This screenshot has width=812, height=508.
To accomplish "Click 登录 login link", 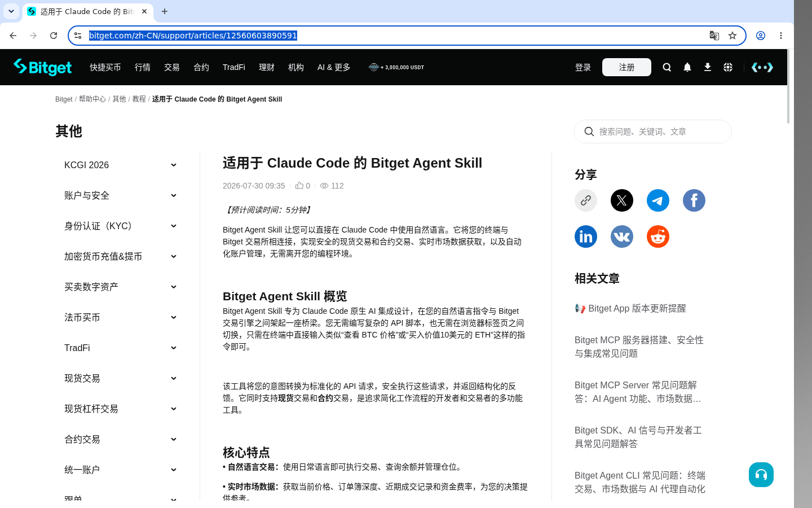I will point(583,67).
